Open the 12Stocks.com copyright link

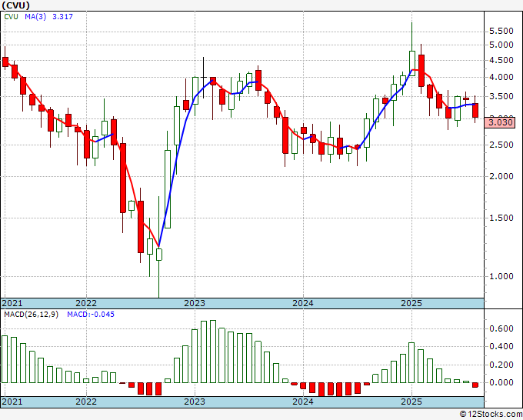click(x=491, y=415)
